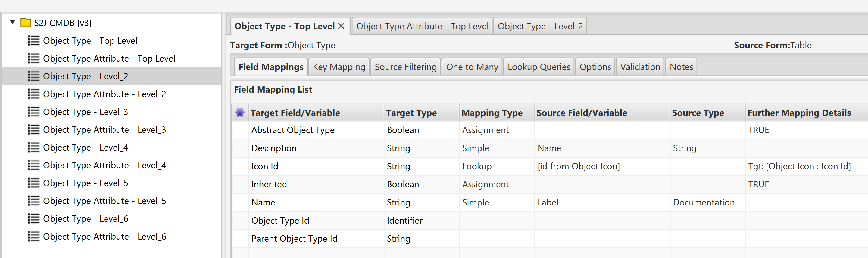Open the Options tab
Viewport: 868px width, 258px height.
tap(595, 67)
